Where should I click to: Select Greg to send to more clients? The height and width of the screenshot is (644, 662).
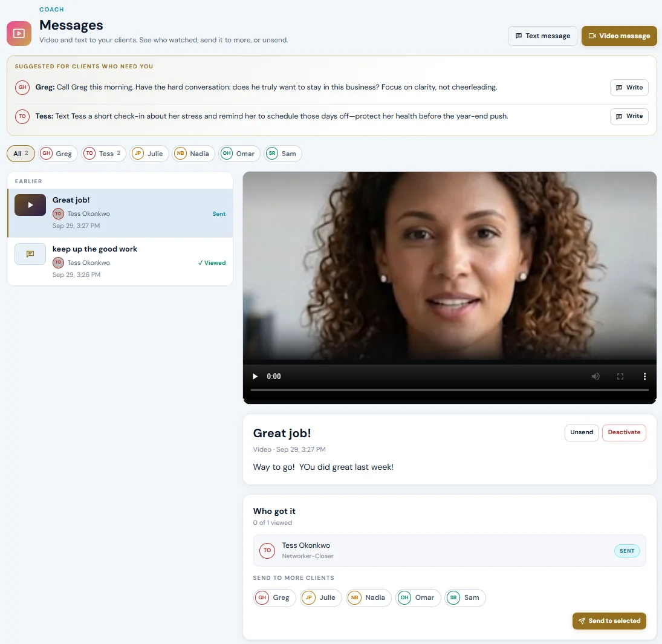(274, 597)
